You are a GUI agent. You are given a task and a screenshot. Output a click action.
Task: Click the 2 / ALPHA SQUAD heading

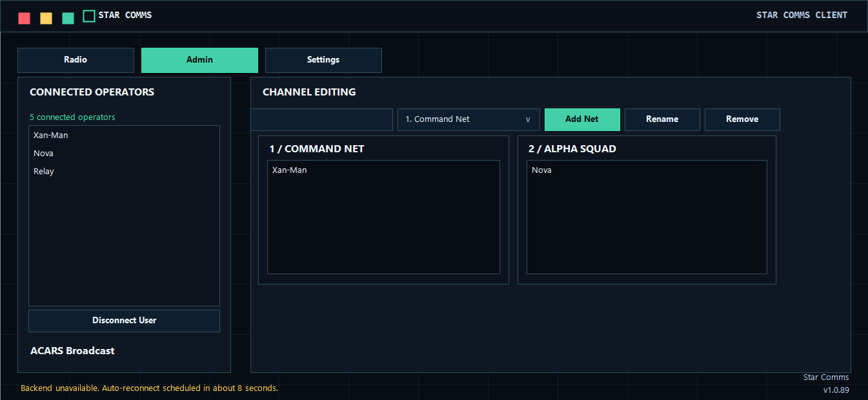[x=572, y=149]
